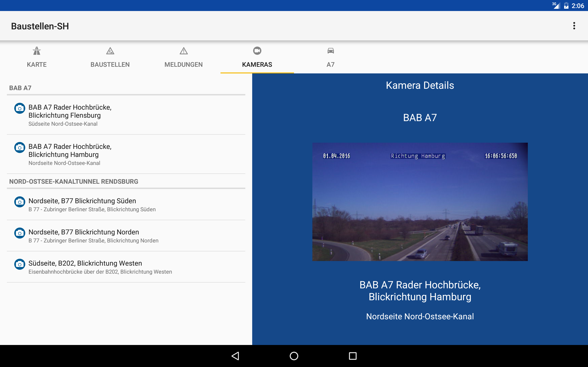Click the Richtung Hamburg webcam image
This screenshot has height=367, width=588.
click(x=420, y=202)
